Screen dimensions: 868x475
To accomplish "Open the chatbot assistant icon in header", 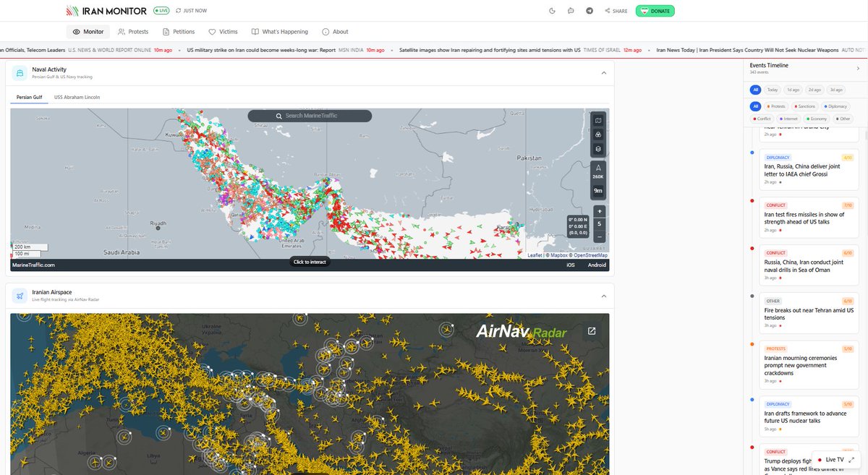I will (571, 11).
